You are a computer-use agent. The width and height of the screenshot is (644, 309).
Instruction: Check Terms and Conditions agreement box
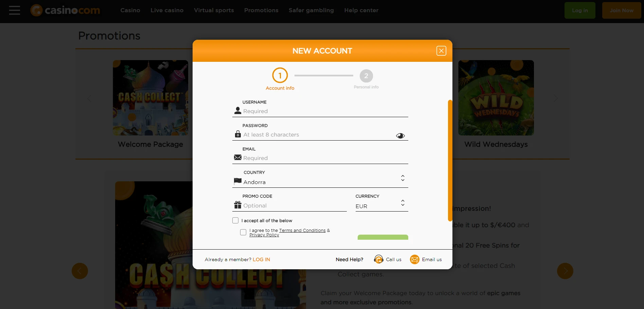point(243,232)
